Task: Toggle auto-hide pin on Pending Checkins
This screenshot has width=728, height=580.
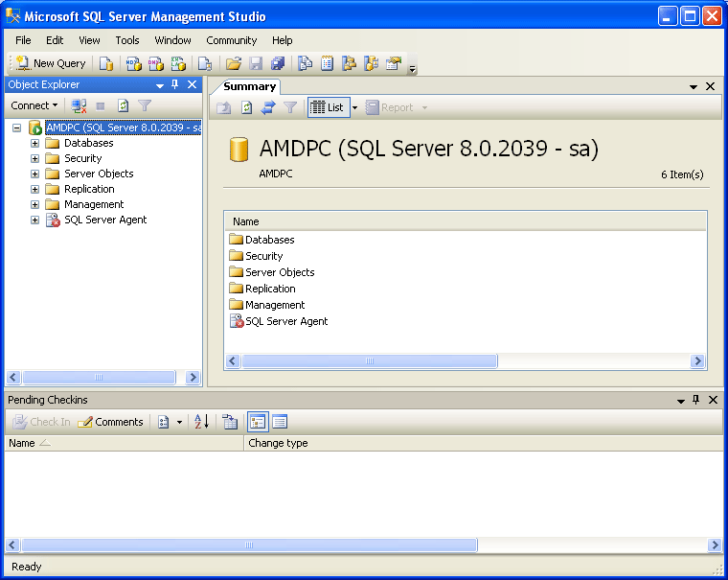Action: [x=696, y=400]
